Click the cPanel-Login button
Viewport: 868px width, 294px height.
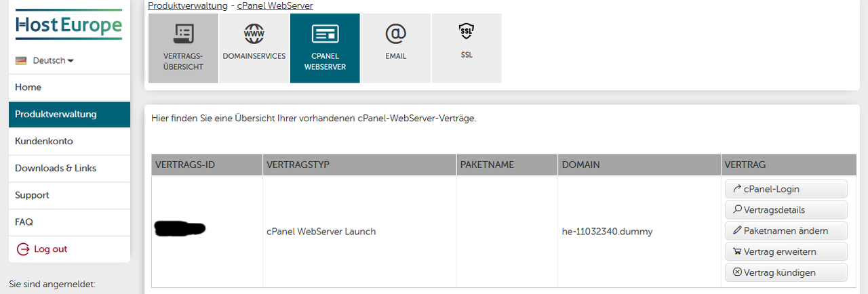[787, 189]
